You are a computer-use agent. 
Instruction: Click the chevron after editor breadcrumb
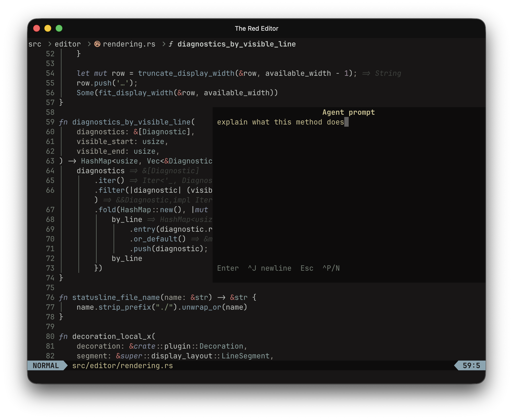tap(89, 44)
